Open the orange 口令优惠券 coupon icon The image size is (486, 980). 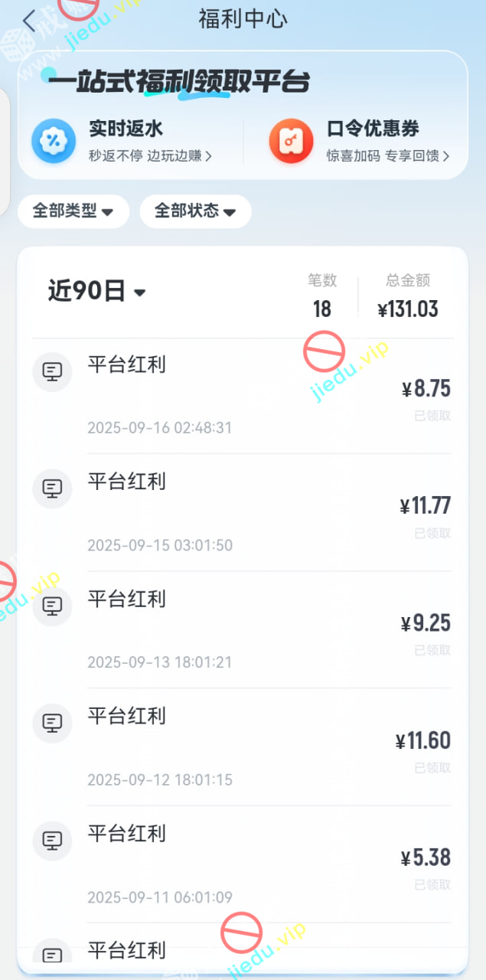(x=291, y=142)
